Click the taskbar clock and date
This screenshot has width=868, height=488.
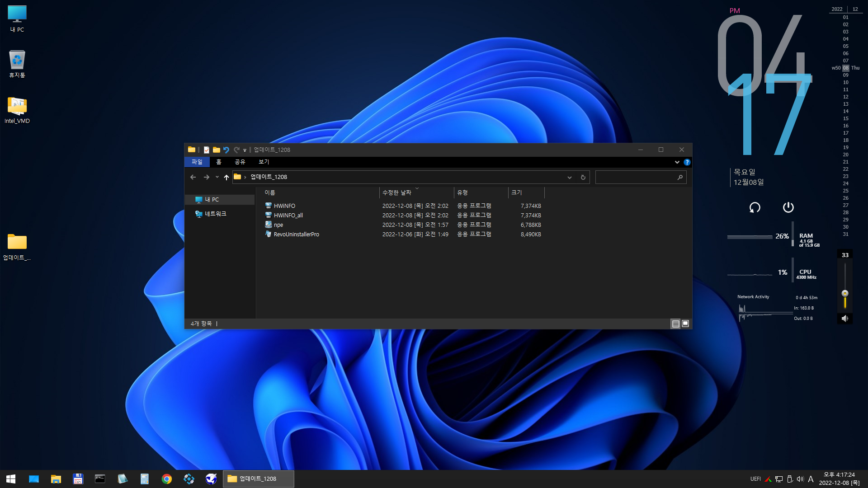point(839,479)
